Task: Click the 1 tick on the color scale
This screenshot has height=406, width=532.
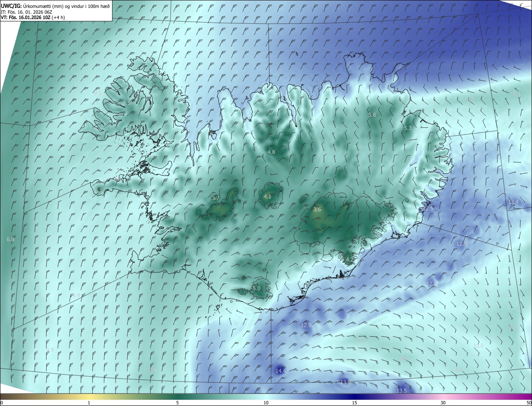Action: [89, 403]
